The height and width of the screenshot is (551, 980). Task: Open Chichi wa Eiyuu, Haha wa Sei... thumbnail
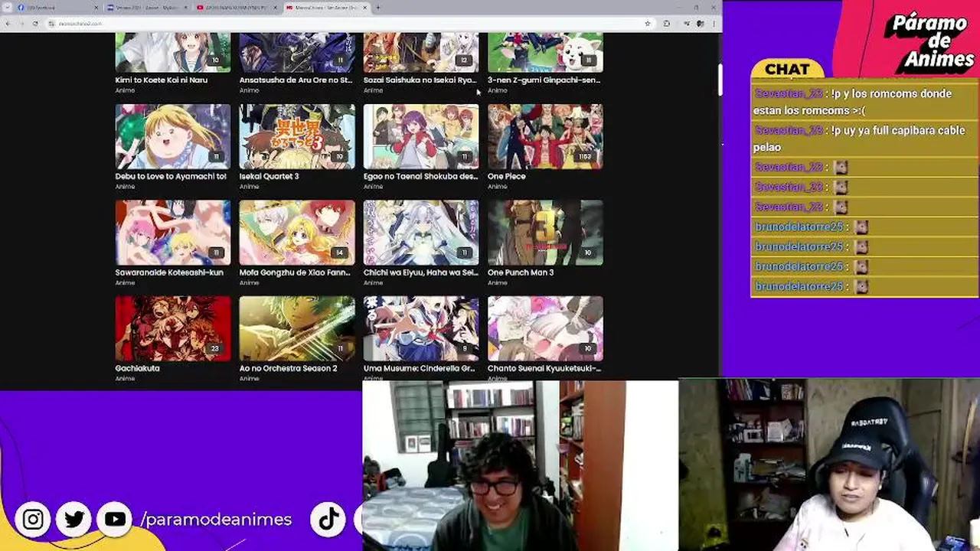tap(421, 233)
